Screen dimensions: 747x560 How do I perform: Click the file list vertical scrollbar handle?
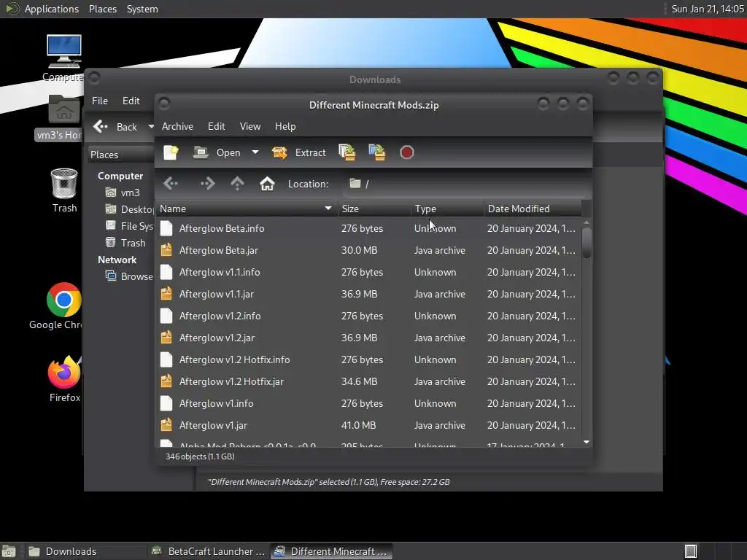[587, 242]
